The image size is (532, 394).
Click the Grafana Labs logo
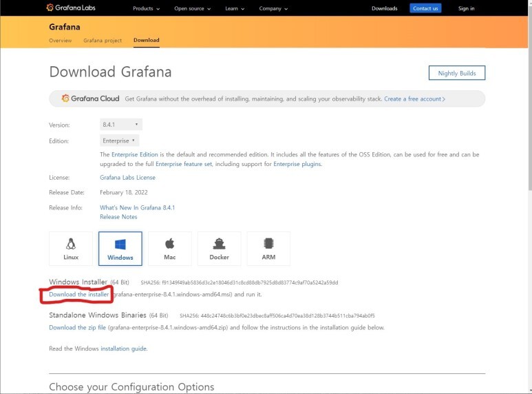71,8
